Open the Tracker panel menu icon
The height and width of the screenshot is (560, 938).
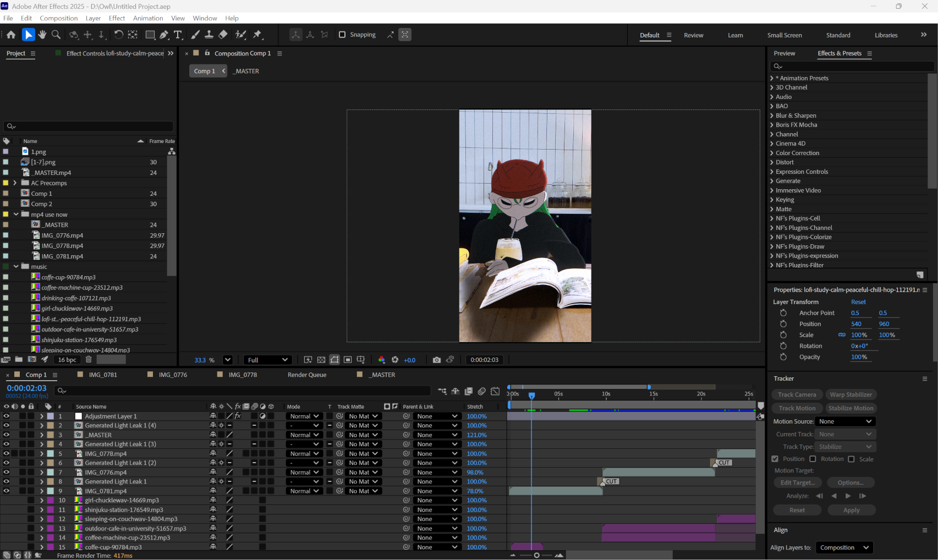click(925, 378)
